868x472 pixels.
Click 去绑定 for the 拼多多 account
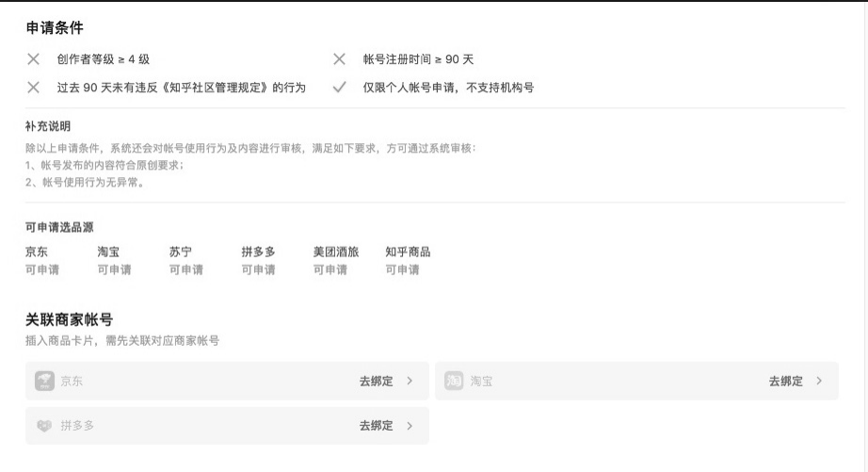point(376,426)
